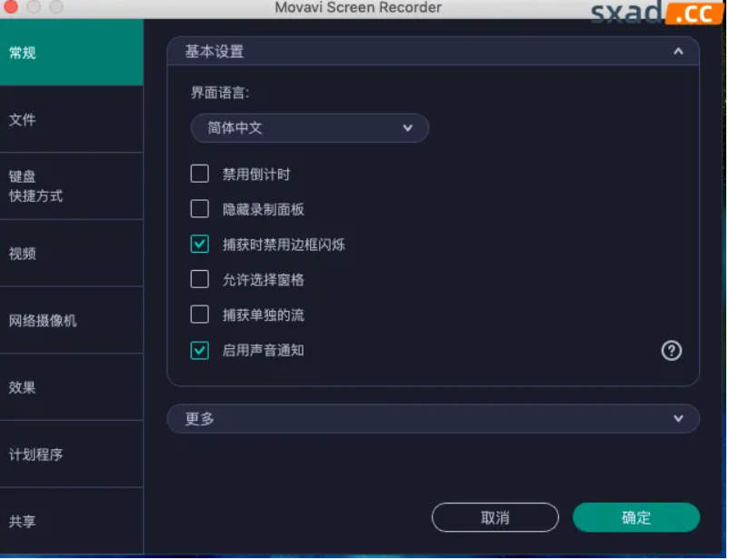Switch to the 效果 tab
This screenshot has width=729, height=560.
point(72,388)
